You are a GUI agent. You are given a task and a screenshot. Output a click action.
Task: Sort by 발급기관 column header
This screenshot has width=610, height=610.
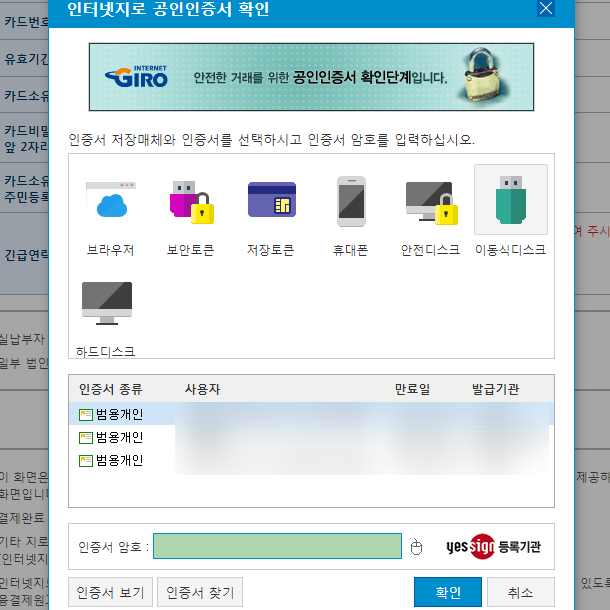pyautogui.click(x=495, y=389)
